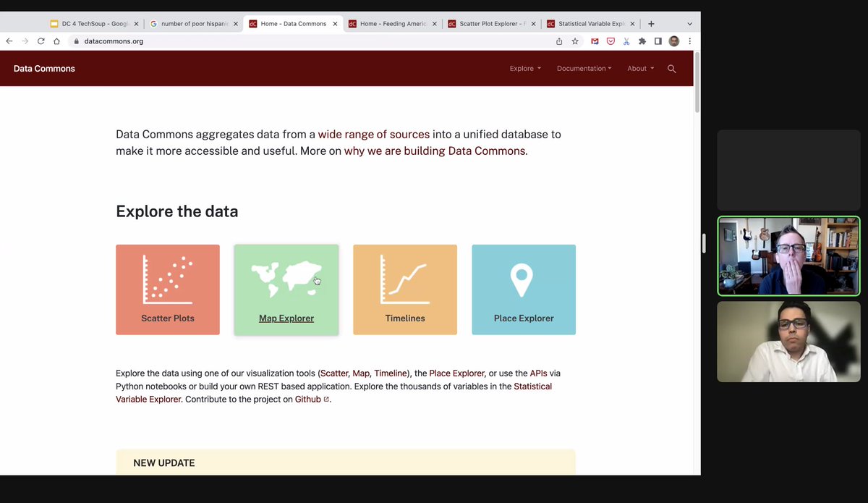Viewport: 868px width, 503px height.
Task: Click the Pocket extension icon
Action: pos(610,41)
